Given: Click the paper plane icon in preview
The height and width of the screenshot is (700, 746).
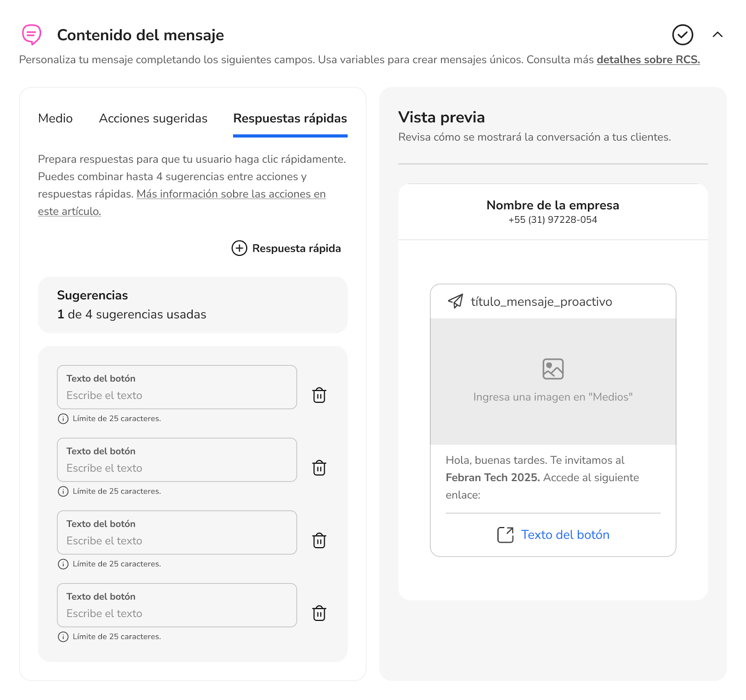Looking at the screenshot, I should click(x=456, y=302).
